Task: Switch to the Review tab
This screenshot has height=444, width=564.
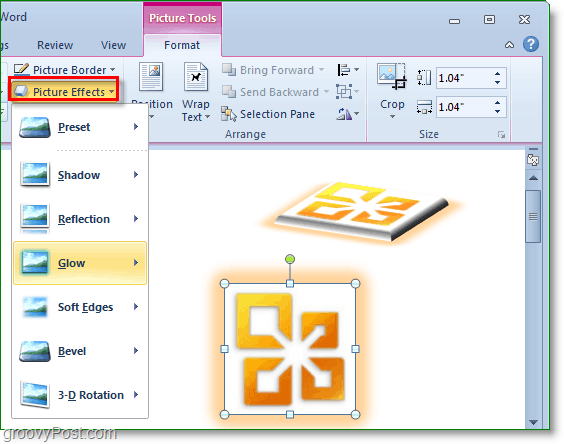Action: 55,45
